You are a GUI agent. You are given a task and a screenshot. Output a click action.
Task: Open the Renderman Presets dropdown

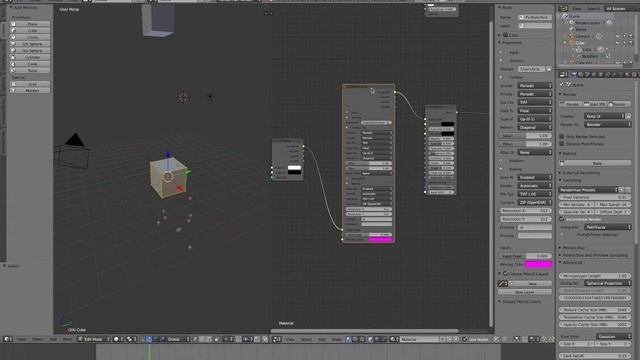(x=589, y=190)
